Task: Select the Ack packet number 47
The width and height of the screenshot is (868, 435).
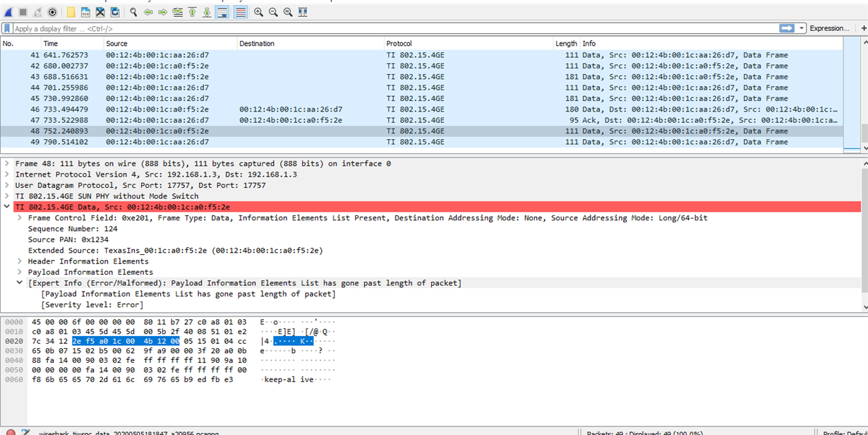Action: 421,120
